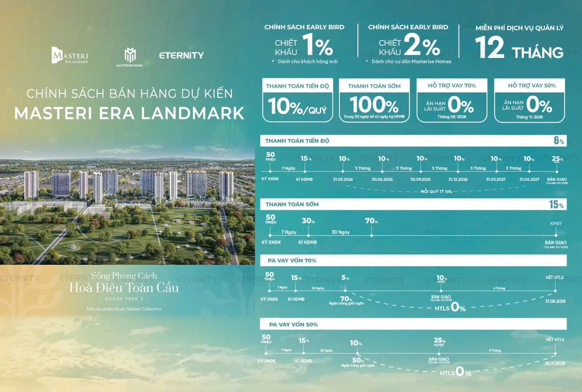
Task: Open the Hỗ Trợ Vay 70% box
Action: click(452, 100)
